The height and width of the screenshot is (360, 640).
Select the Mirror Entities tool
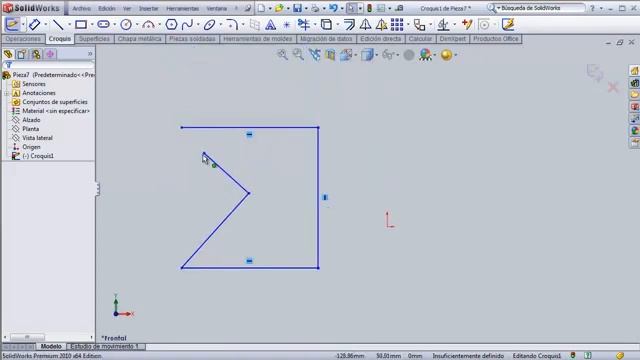coord(365,25)
